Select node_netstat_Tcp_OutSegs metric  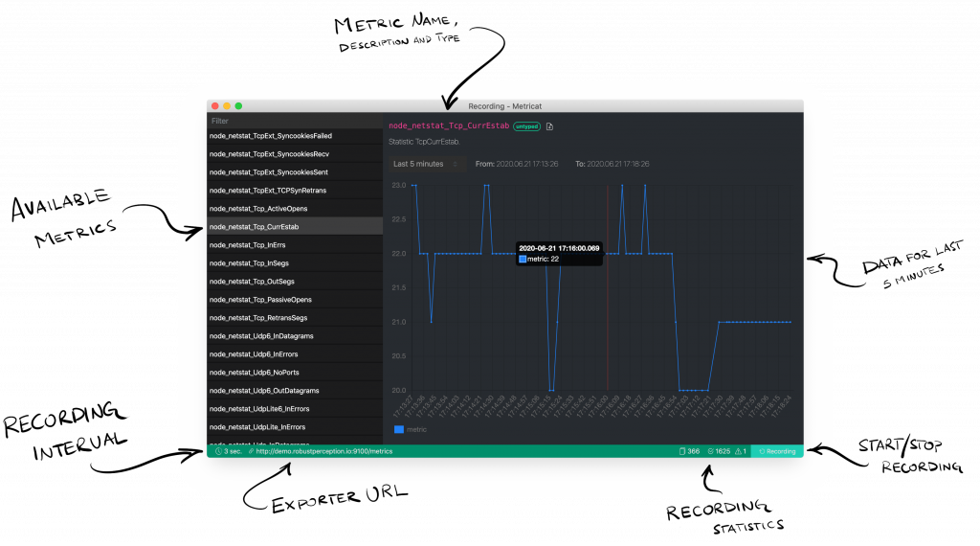(x=295, y=281)
